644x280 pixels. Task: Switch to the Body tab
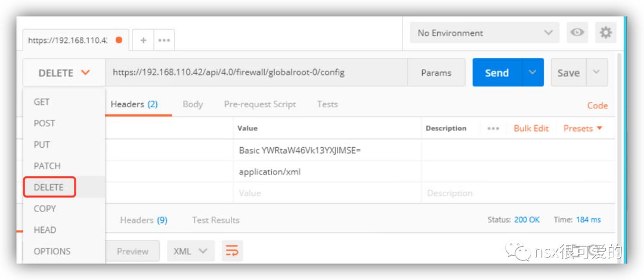[x=193, y=104]
